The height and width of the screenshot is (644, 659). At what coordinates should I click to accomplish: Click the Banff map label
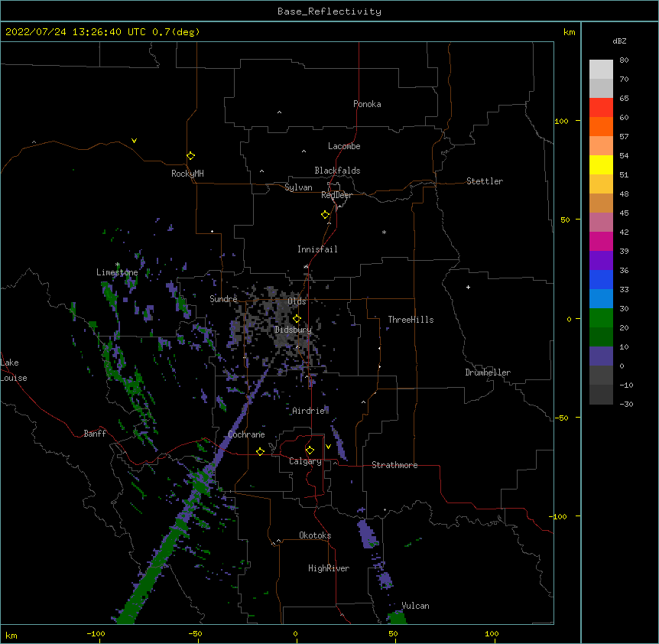point(95,434)
